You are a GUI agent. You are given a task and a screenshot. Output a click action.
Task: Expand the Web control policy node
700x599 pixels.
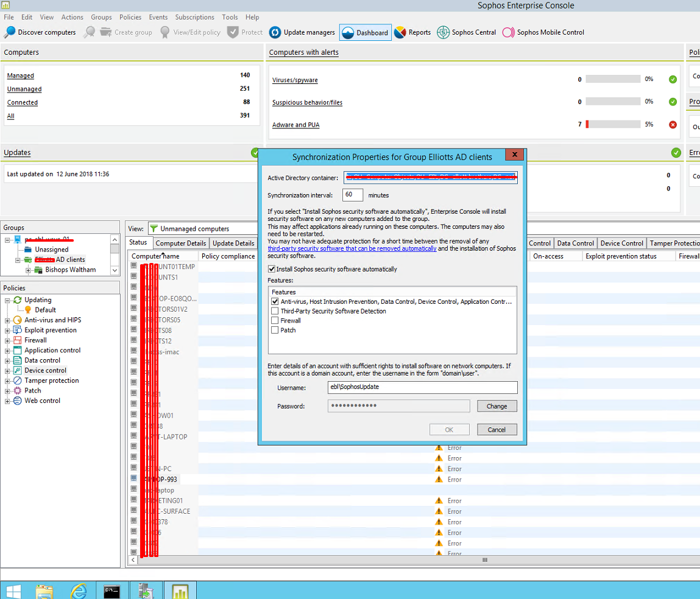tap(7, 401)
